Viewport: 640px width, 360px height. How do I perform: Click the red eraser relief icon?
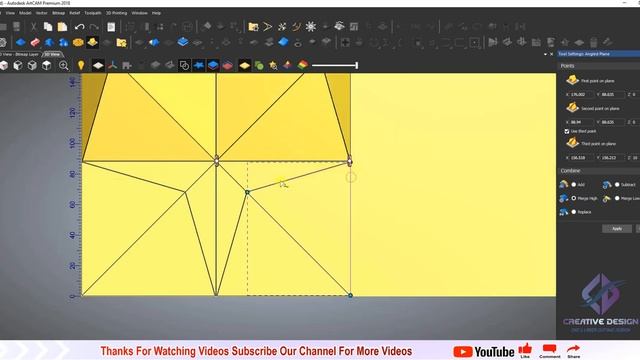tap(35, 42)
